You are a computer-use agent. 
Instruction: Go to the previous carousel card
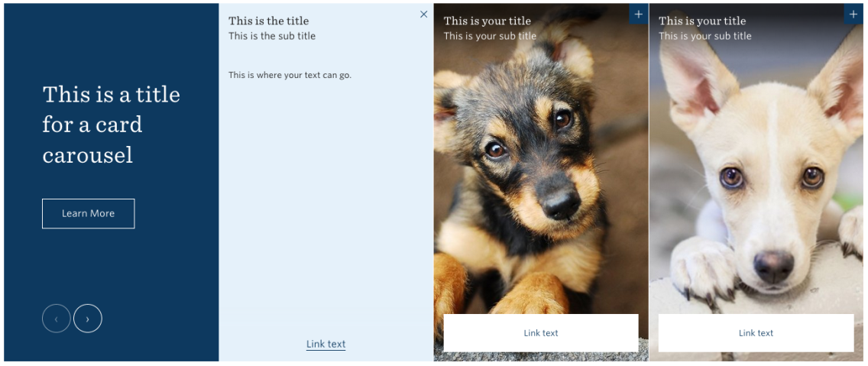57,319
